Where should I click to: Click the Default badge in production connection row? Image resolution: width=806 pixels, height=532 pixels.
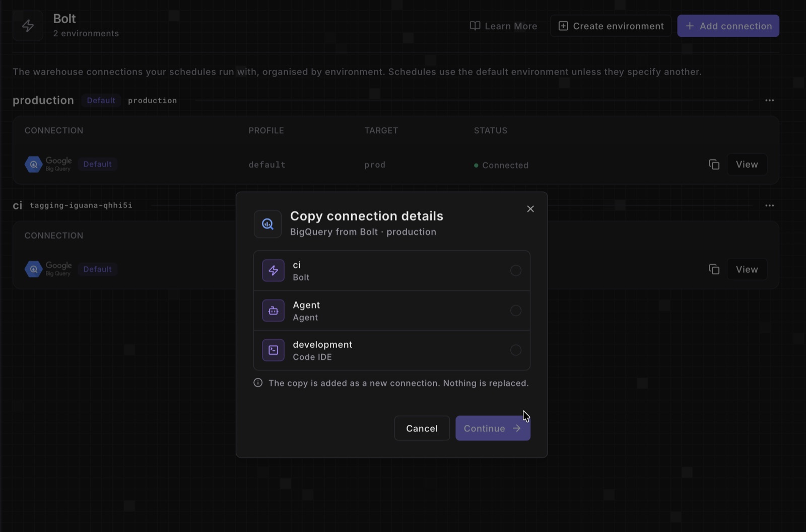97,164
